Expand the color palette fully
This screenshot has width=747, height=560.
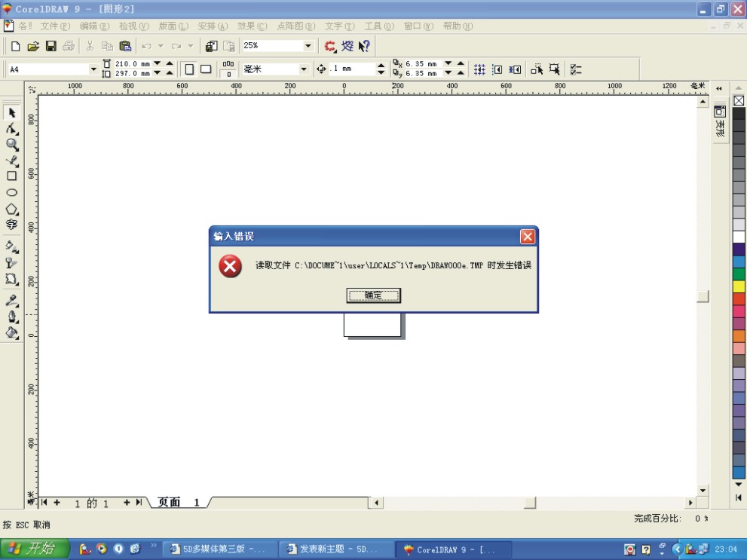739,497
